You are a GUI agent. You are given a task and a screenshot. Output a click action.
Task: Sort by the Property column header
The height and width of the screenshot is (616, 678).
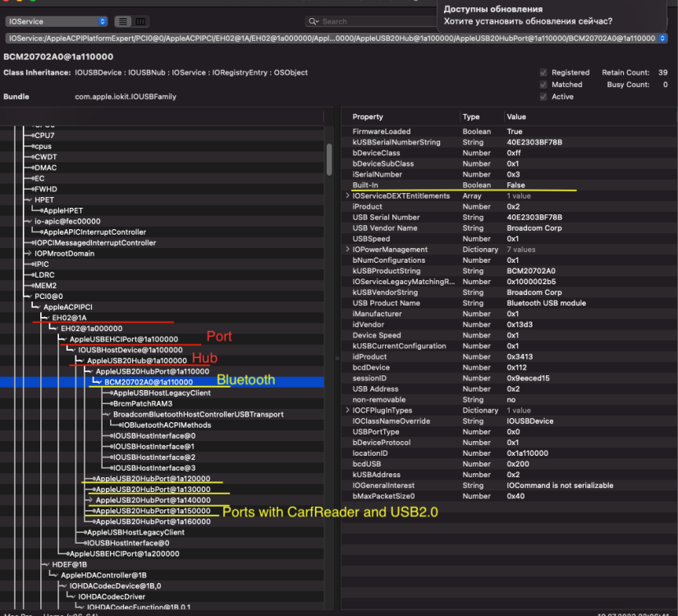[x=368, y=117]
